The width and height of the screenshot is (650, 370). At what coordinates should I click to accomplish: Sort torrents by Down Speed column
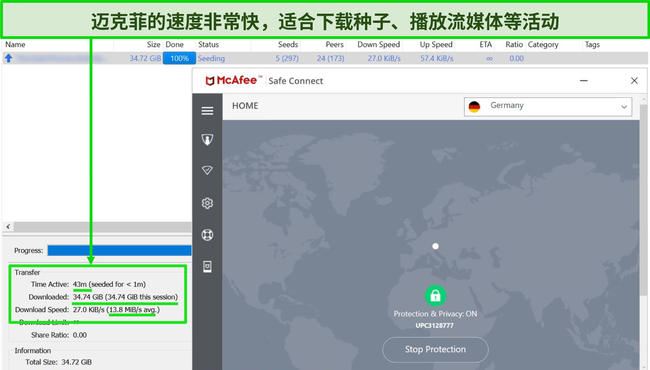tap(378, 44)
